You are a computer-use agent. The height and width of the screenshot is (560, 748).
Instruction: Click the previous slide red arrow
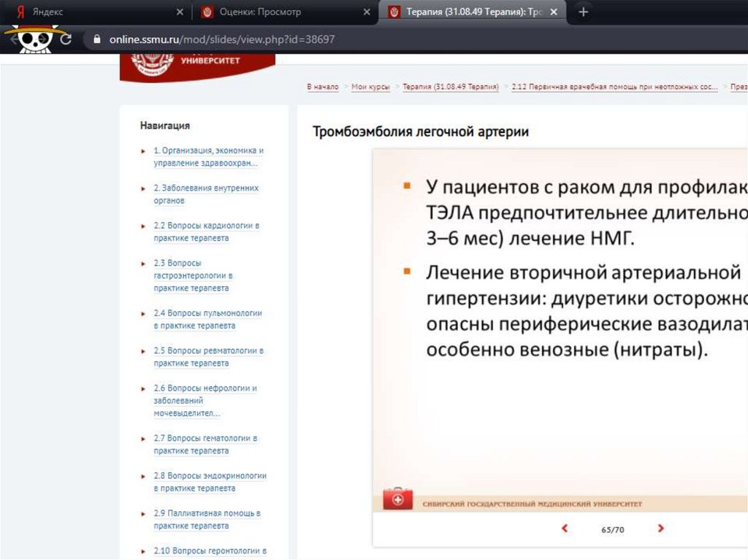[564, 529]
